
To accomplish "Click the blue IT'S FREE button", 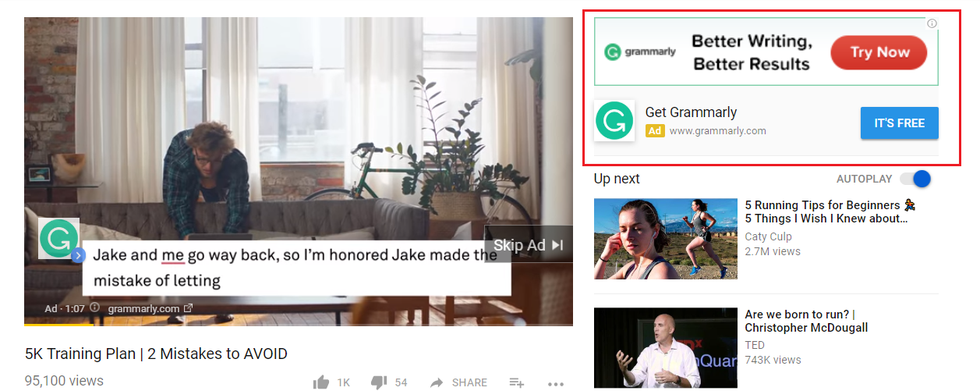I will click(x=900, y=123).
